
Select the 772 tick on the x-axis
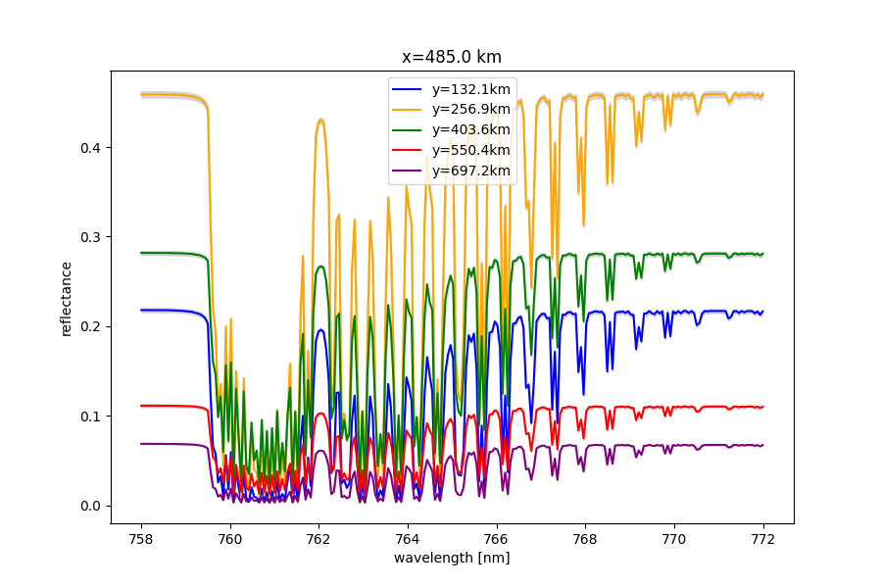(x=762, y=538)
